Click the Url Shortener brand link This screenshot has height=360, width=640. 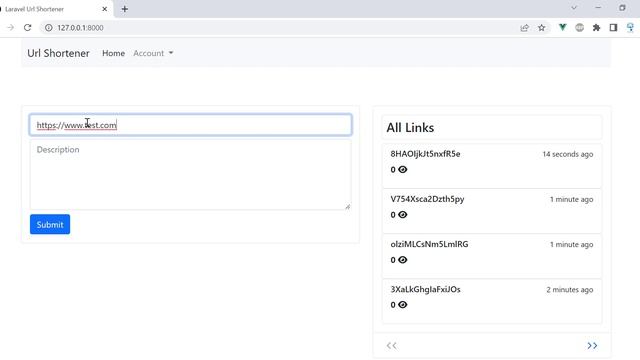click(x=58, y=53)
